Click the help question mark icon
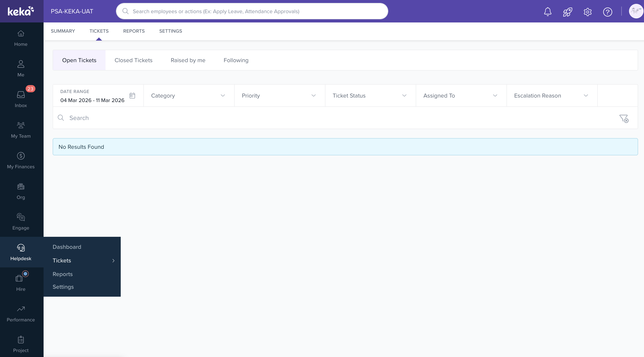 tap(607, 12)
